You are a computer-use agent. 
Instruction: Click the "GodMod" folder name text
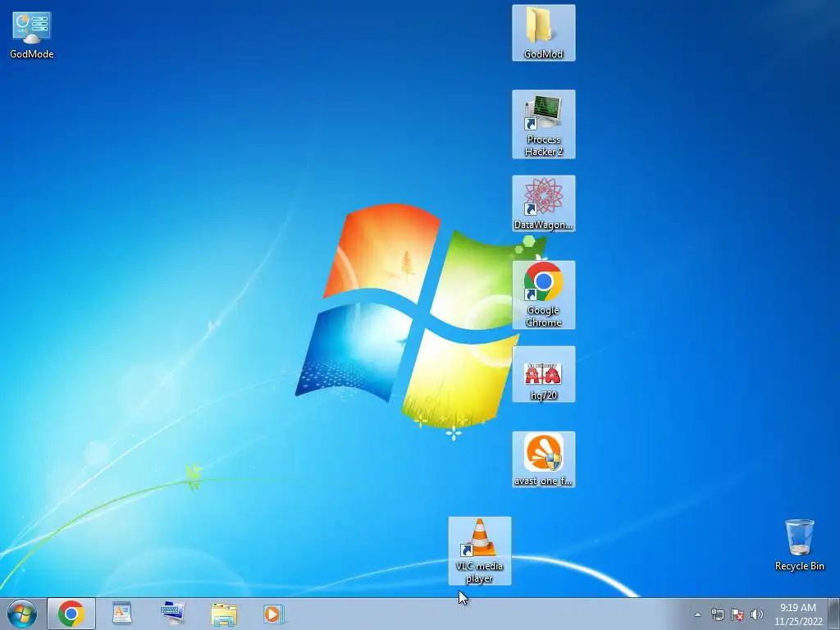click(544, 53)
